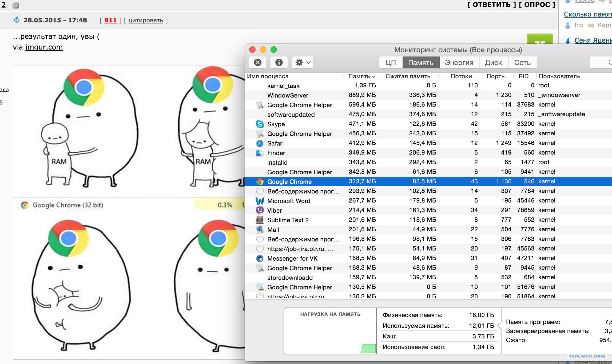Image resolution: width=612 pixels, height=364 pixels.
Task: Click the Skype process name text
Action: pos(276,124)
